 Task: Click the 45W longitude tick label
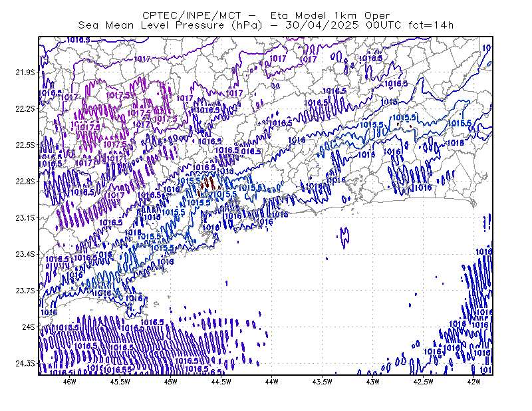click(x=171, y=382)
